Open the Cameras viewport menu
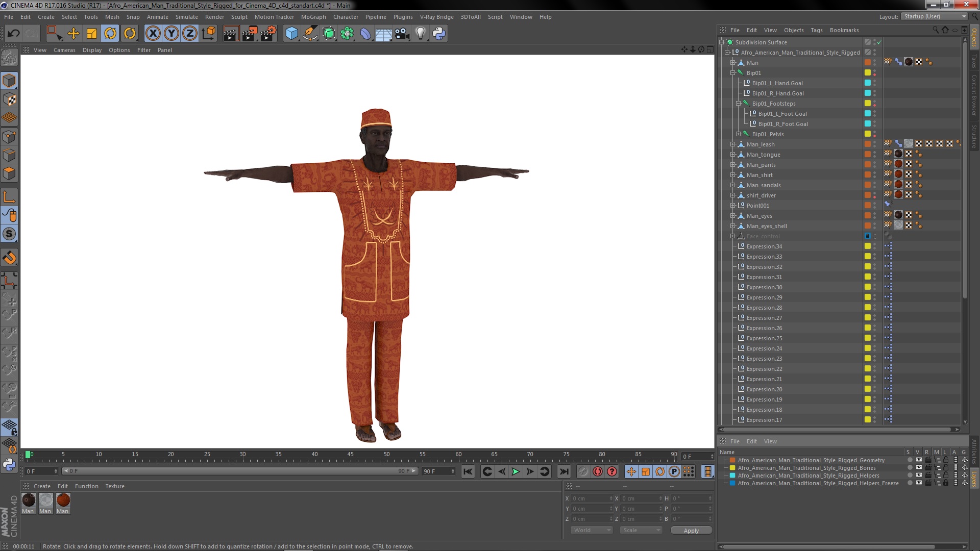Viewport: 980px width, 551px height. coord(64,50)
